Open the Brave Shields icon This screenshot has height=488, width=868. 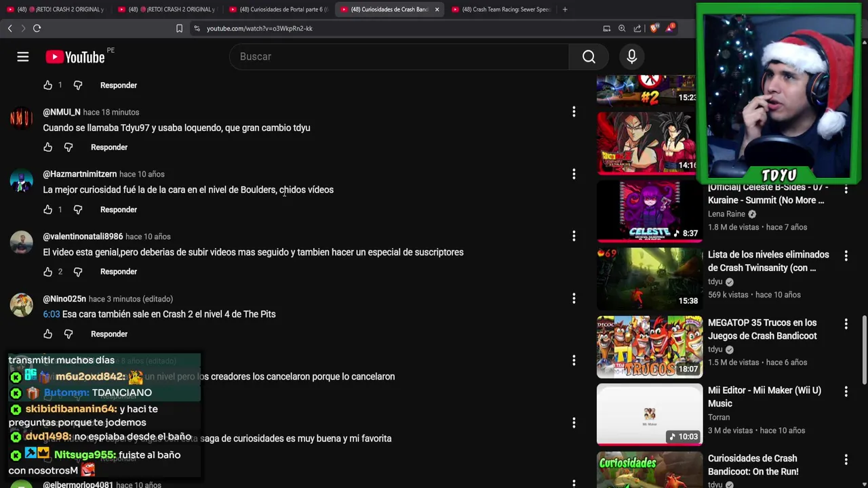654,28
